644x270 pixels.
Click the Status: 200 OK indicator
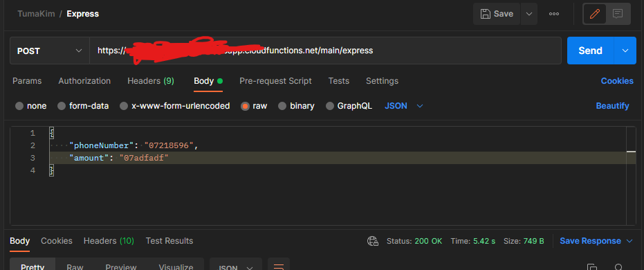414,241
